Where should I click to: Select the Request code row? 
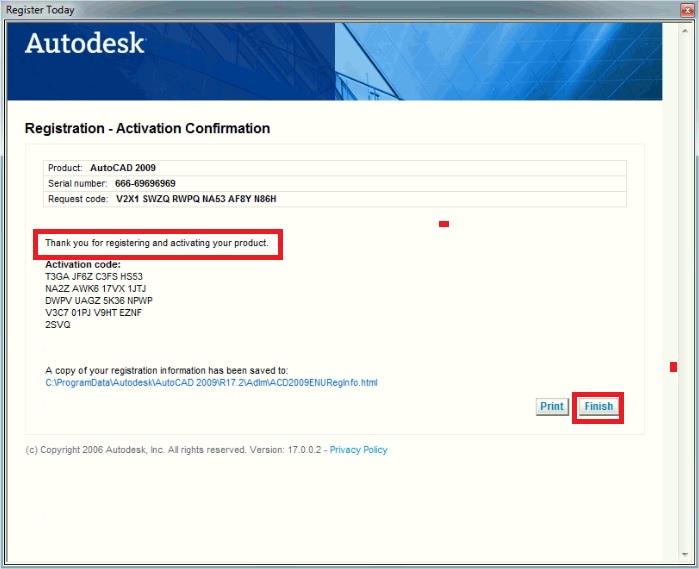334,199
